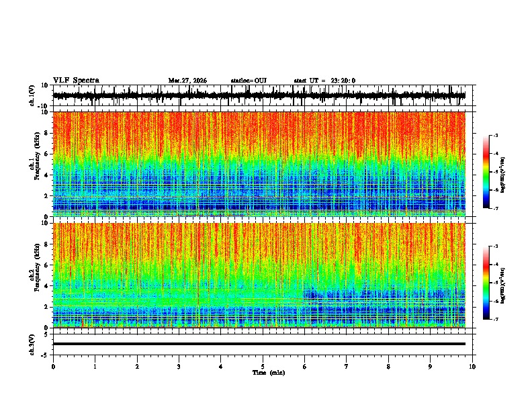Viewport: 532px width, 411px height.
Task: Click the time axis tick label "10"
Action: (x=472, y=367)
